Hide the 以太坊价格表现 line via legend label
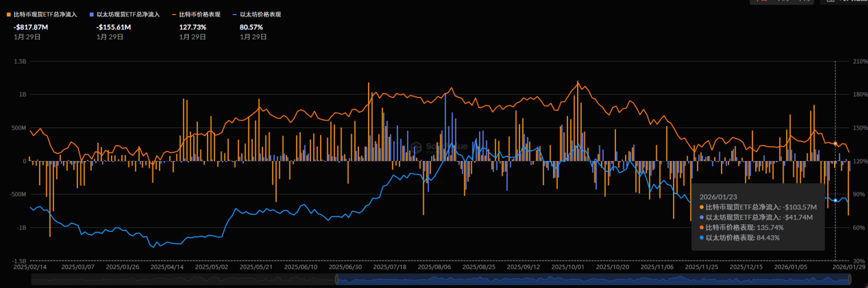868x288 pixels. click(260, 15)
